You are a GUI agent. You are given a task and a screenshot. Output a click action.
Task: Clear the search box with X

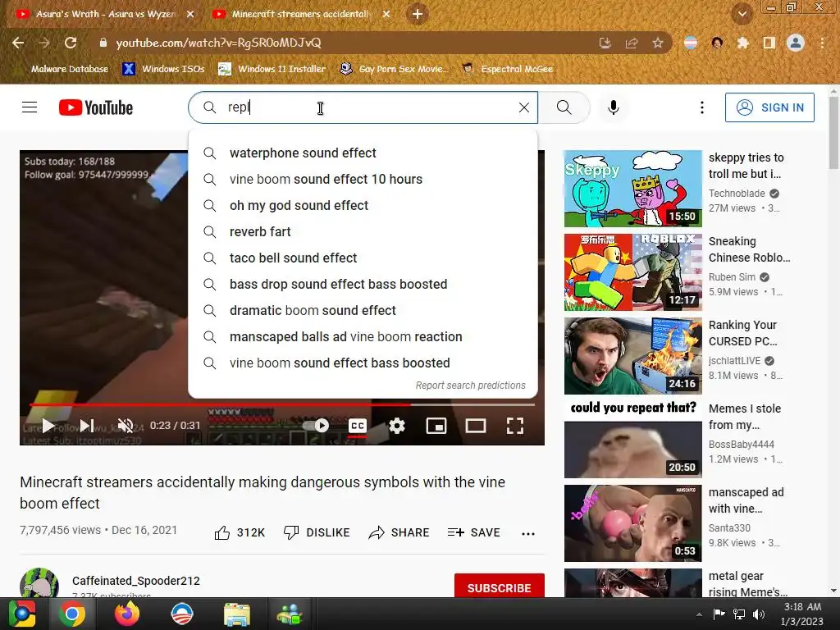coord(524,107)
